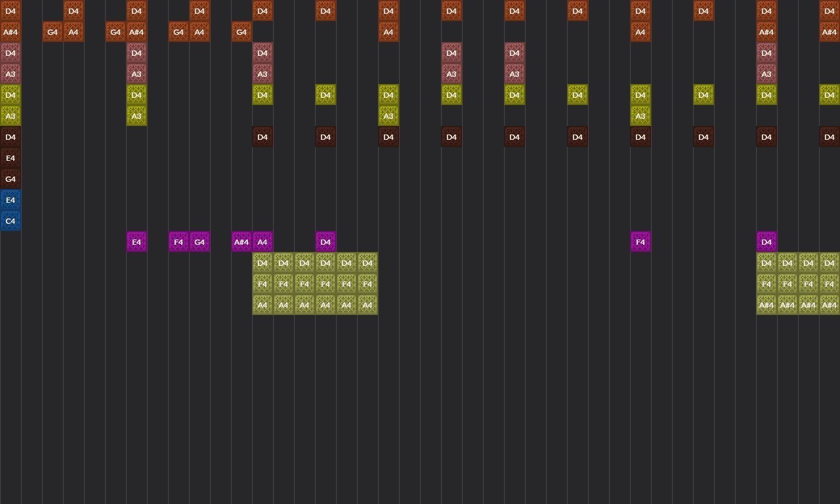Click the magenta E4 note
This screenshot has width=840, height=504.
tap(136, 241)
